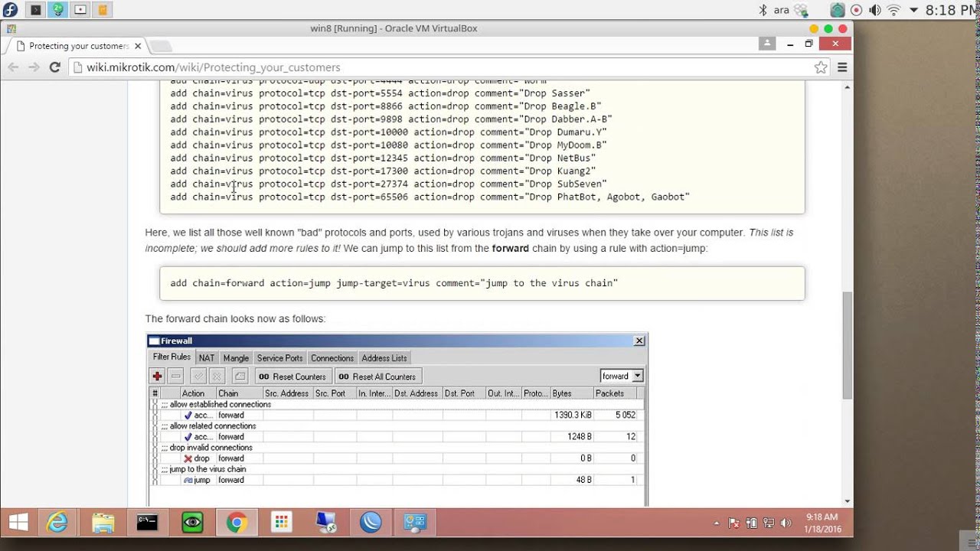The width and height of the screenshot is (980, 551).
Task: Click the enable checkmark icon in Firewall toolbar
Action: coord(198,376)
